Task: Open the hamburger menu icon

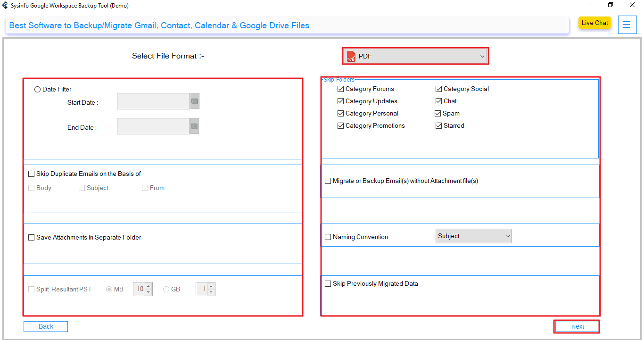Action: (627, 25)
